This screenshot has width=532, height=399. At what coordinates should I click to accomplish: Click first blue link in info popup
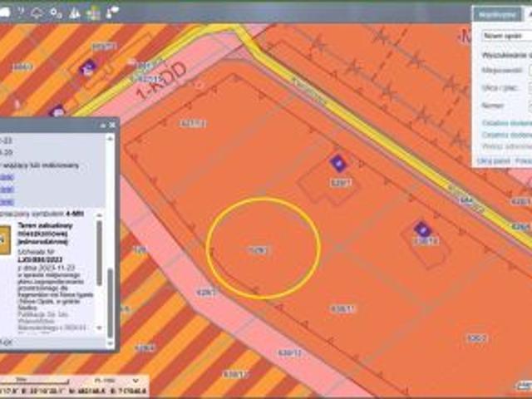[7, 176]
